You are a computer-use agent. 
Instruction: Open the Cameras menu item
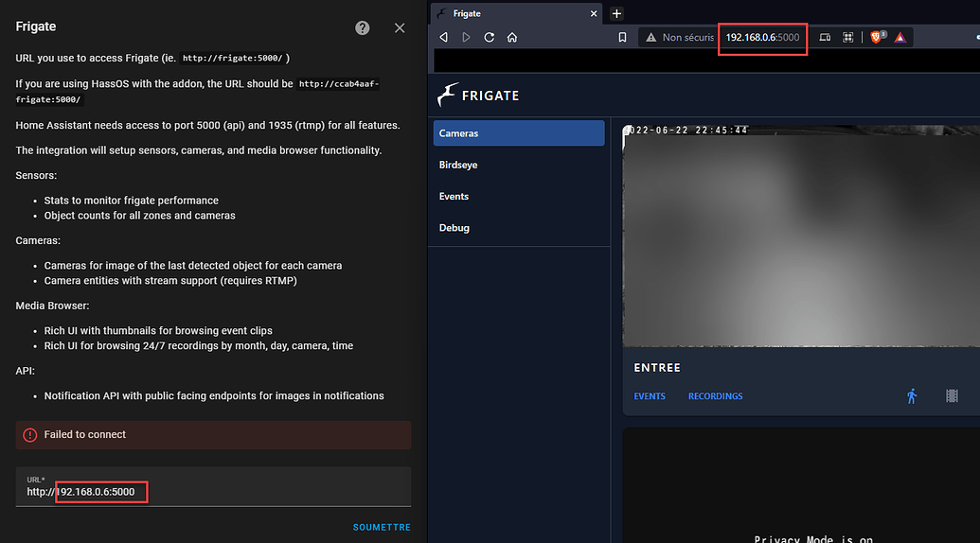[x=519, y=133]
